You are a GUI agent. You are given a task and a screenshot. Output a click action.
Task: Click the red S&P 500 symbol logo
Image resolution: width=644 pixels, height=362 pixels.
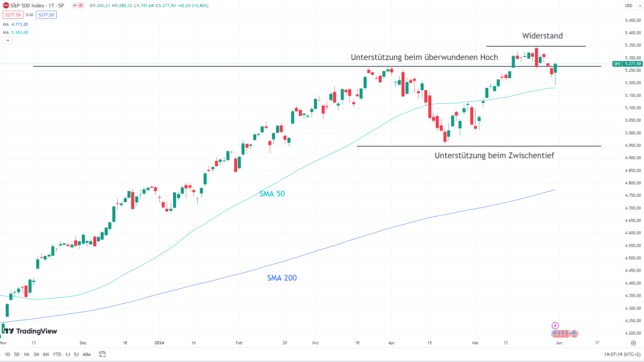click(6, 5)
